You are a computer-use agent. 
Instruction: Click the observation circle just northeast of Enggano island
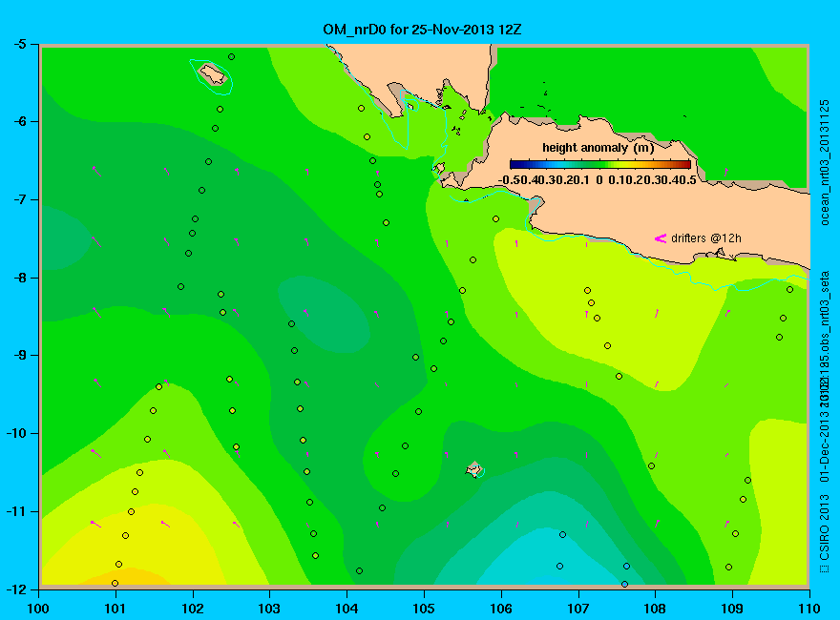(x=231, y=56)
